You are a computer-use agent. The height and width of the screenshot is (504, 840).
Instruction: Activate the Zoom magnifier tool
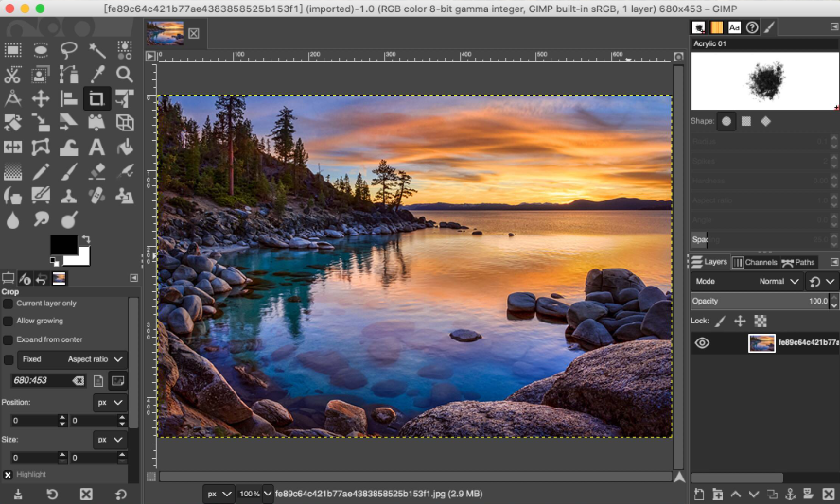coord(124,75)
